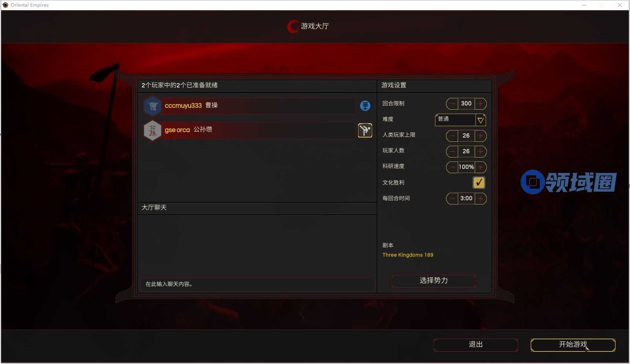Raise 科研速度 with its plus button
This screenshot has height=364, width=630.
coord(481,167)
